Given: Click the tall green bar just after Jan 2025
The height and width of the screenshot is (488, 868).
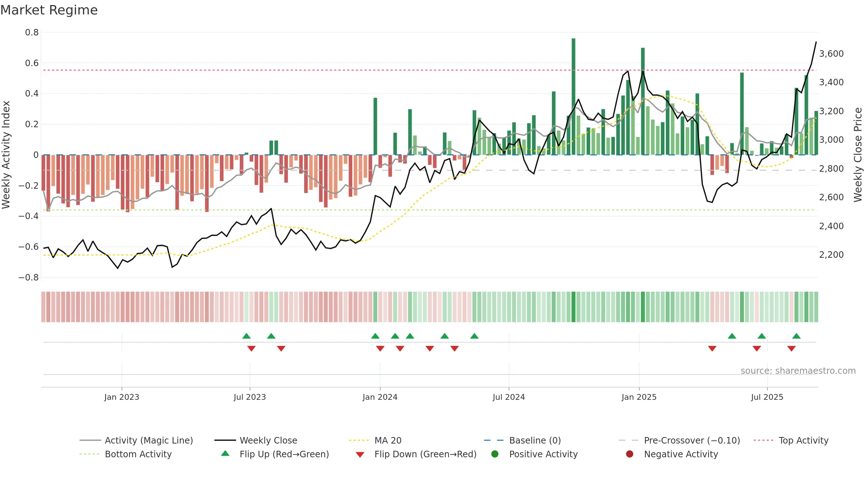Looking at the screenshot, I should tap(643, 101).
